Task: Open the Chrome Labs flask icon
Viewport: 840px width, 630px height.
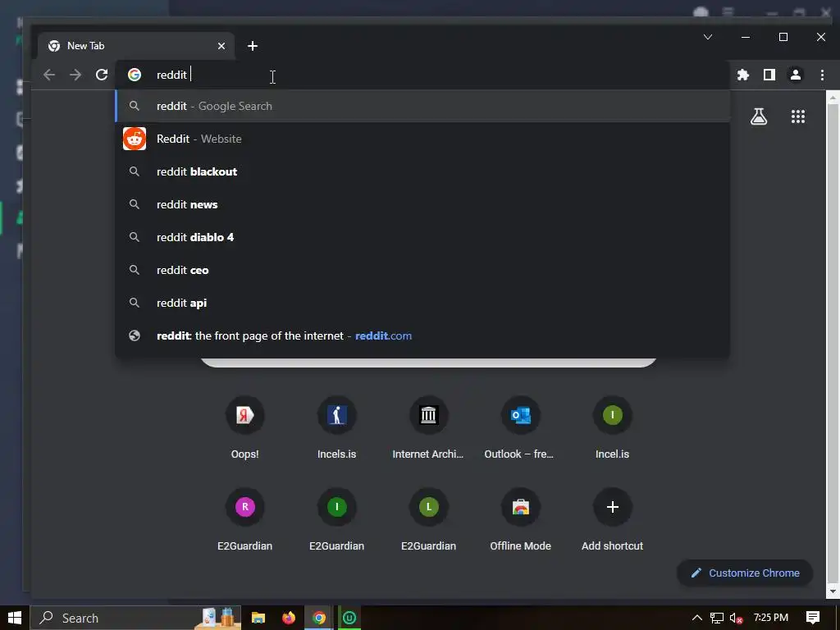Action: [x=759, y=116]
